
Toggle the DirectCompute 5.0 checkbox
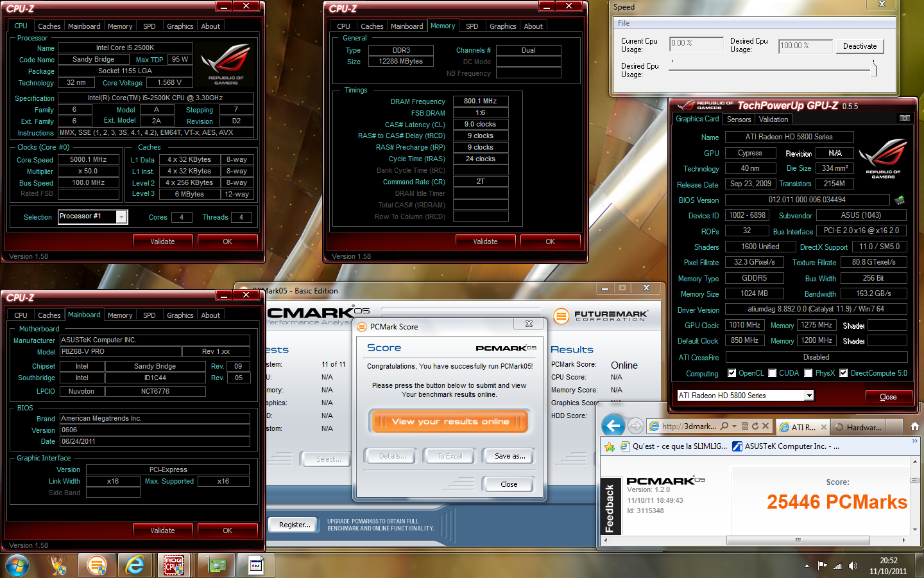coord(844,373)
